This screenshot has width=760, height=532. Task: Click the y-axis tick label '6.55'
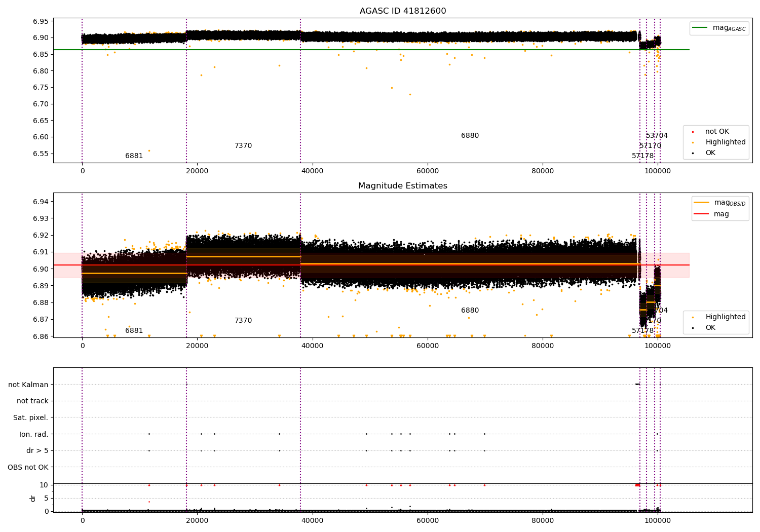[x=41, y=154]
